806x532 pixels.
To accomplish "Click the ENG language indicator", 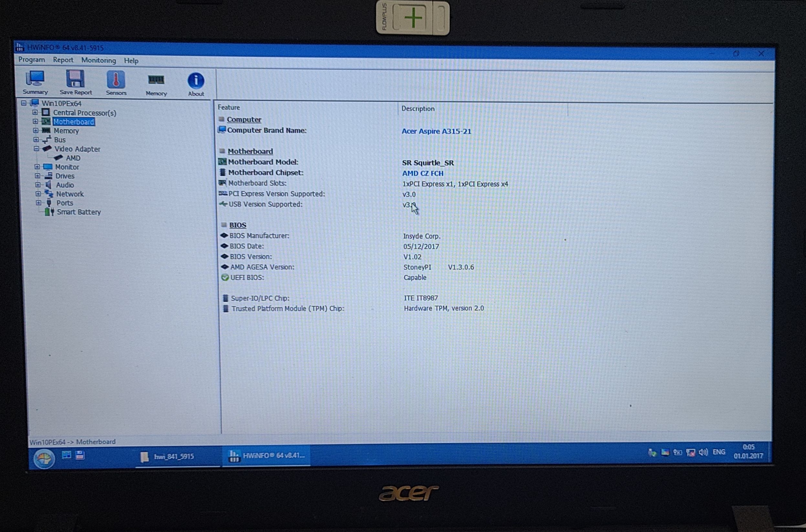I will (719, 452).
